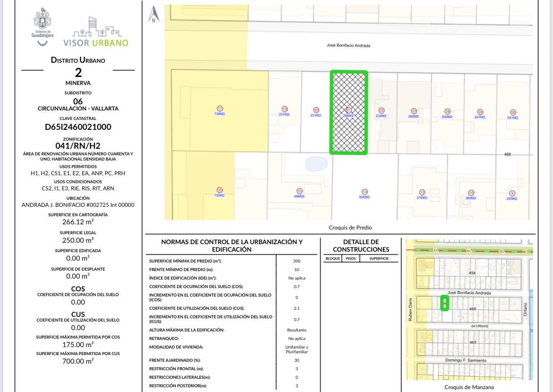Click block number 454 in Croquis de Manzana
The image size is (553, 392).
coord(472,273)
